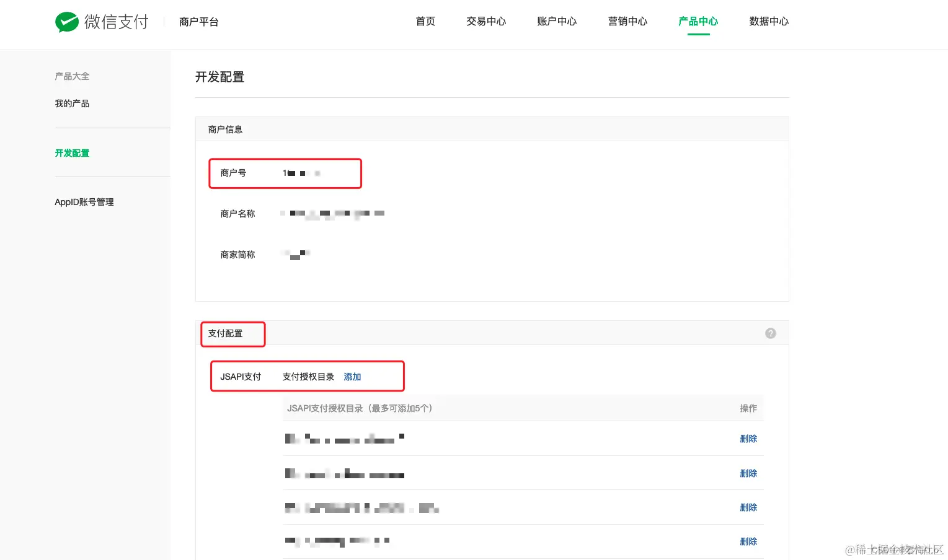
Task: Go to 账户中心
Action: point(556,20)
